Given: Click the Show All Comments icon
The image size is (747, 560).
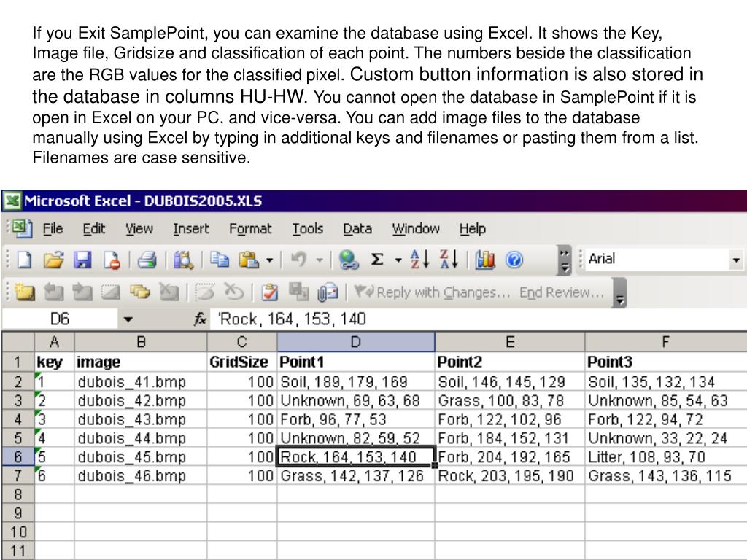Looking at the screenshot, I should [x=139, y=292].
